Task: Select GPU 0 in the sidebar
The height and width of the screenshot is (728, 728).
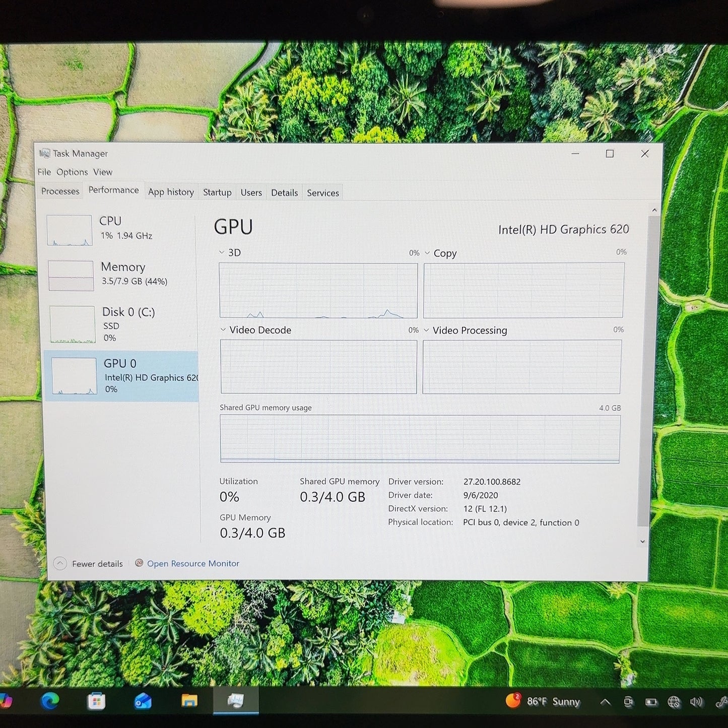Action: [122, 376]
